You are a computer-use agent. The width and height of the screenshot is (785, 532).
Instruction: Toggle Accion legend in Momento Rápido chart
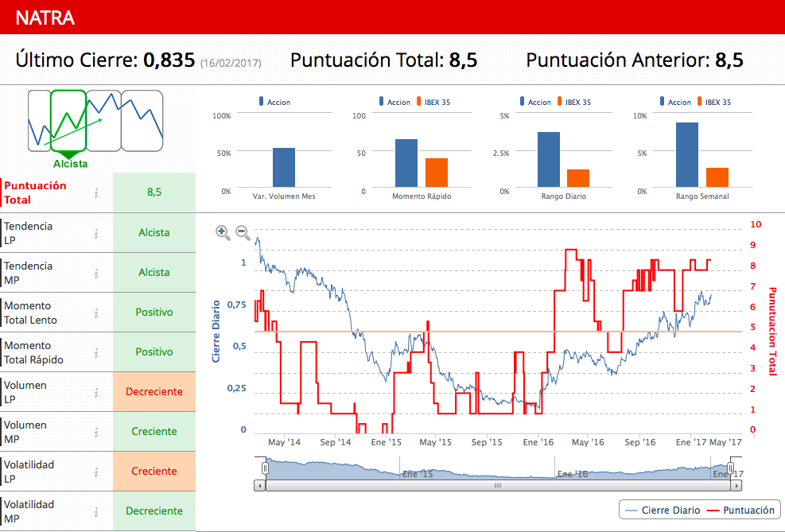394,102
